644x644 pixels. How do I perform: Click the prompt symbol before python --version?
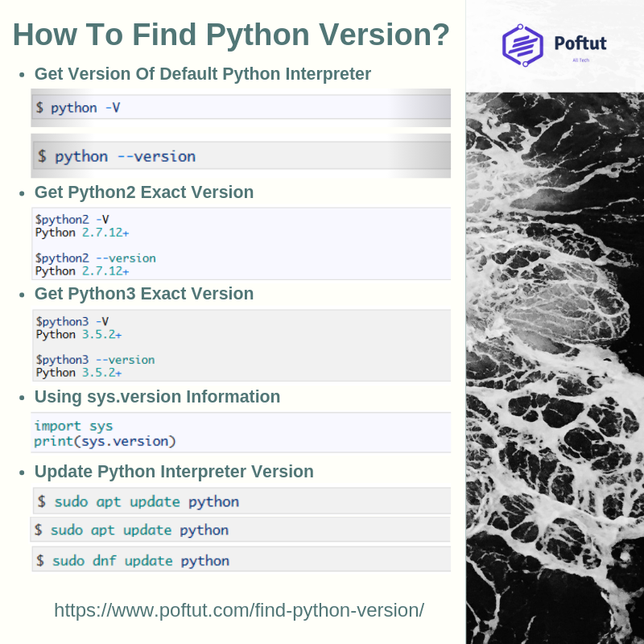[40, 156]
